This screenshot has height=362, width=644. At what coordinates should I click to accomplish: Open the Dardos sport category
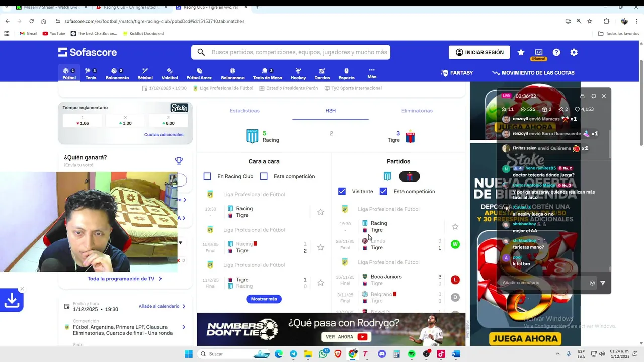[x=322, y=74]
